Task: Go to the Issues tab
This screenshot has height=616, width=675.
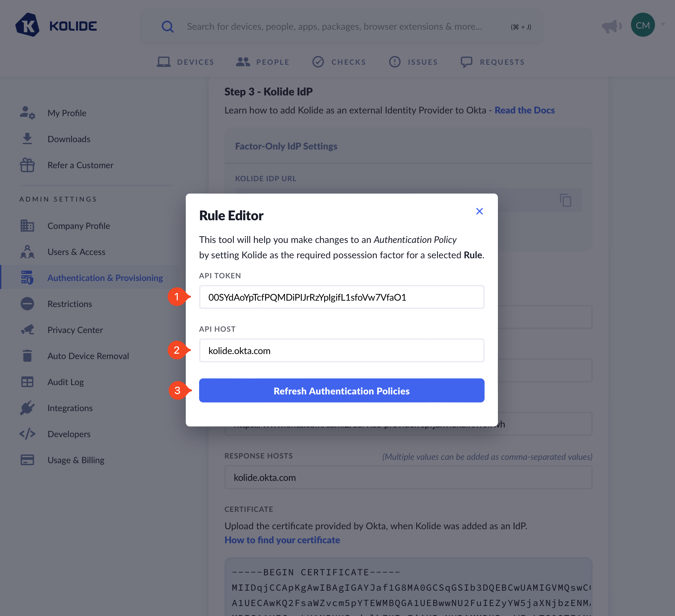Action: point(413,62)
